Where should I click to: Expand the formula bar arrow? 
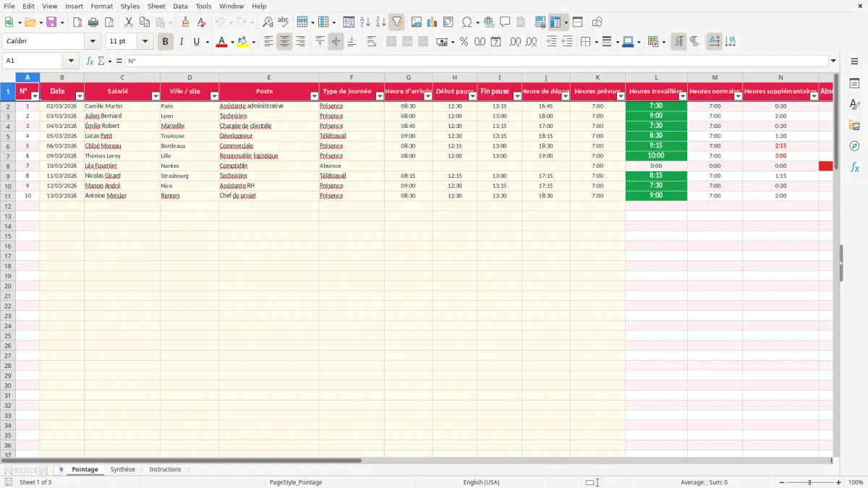click(x=833, y=61)
